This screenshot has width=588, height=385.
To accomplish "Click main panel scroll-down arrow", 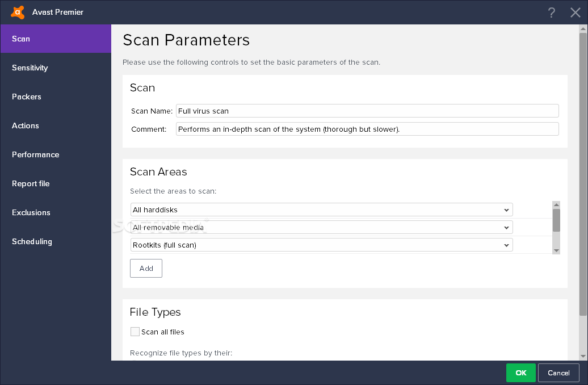I will [583, 356].
